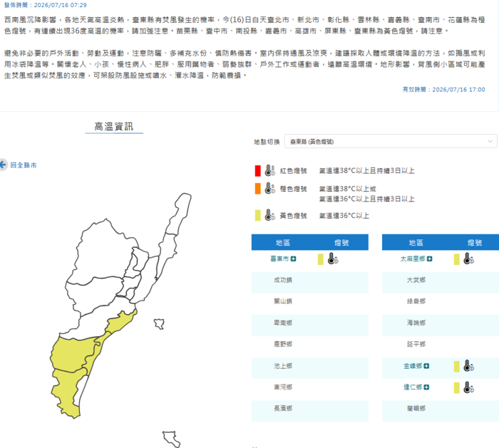Click the 橙色燈號 legend label
499x448 pixels.
293,189
